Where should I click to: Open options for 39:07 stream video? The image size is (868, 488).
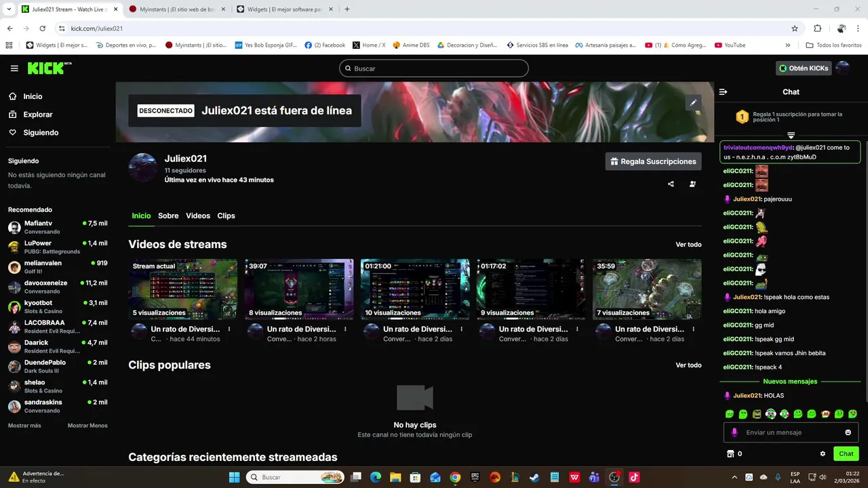coord(345,329)
